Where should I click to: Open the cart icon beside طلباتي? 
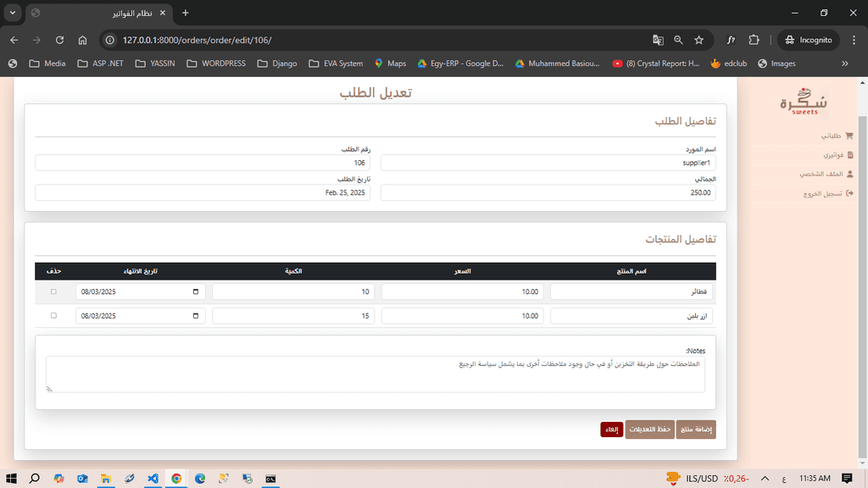coord(849,136)
